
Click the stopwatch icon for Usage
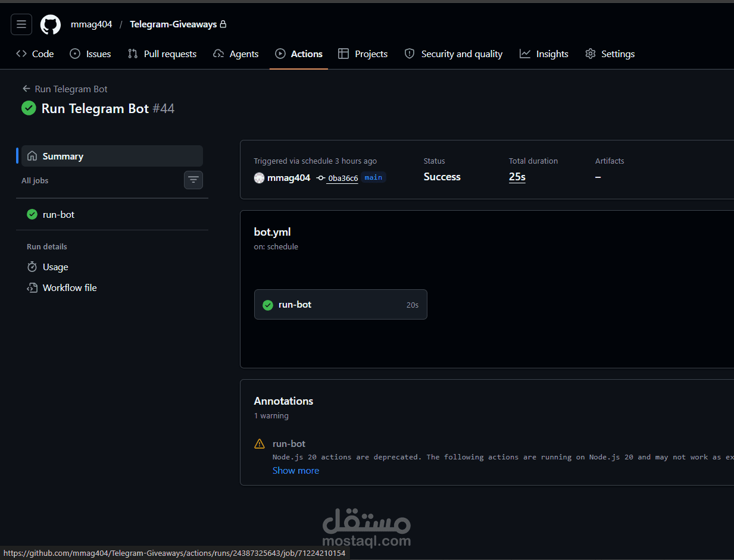point(32,267)
